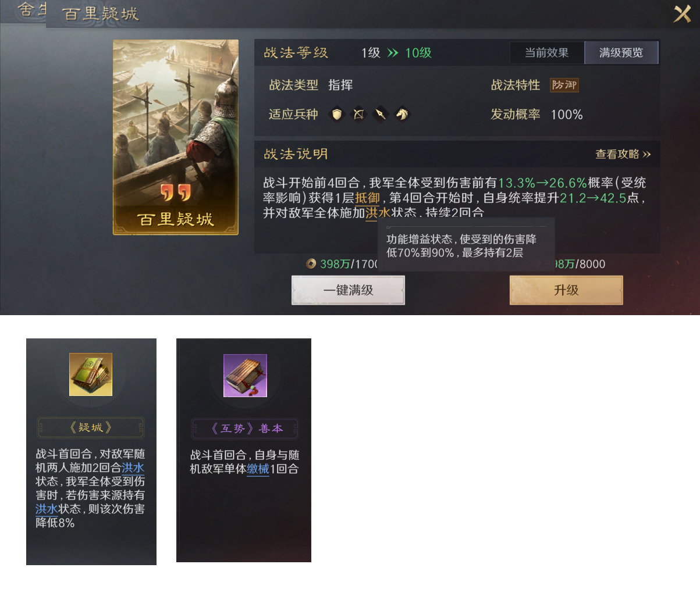This screenshot has width=700, height=589.
Task: Click the cavalry horse head icon
Action: click(401, 115)
